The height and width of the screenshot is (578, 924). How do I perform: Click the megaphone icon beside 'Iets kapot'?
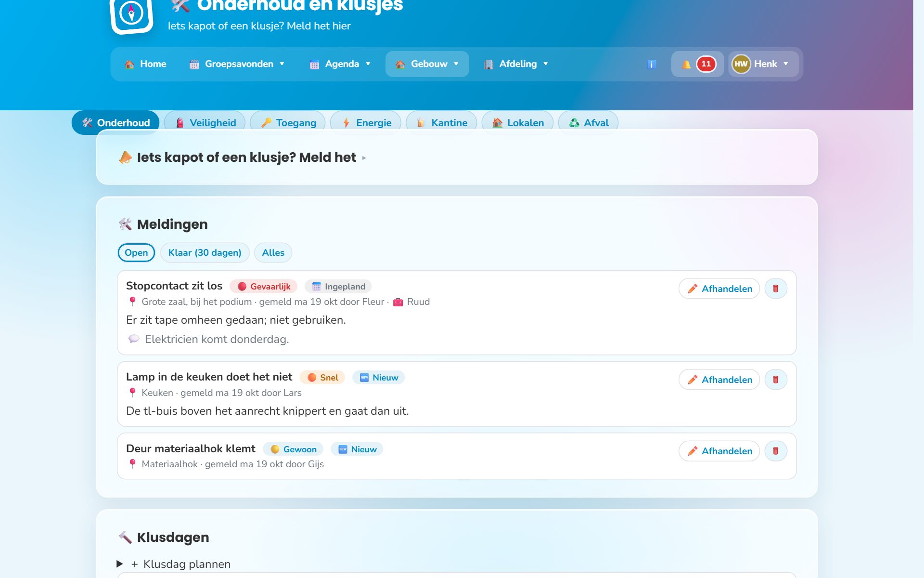tap(125, 158)
